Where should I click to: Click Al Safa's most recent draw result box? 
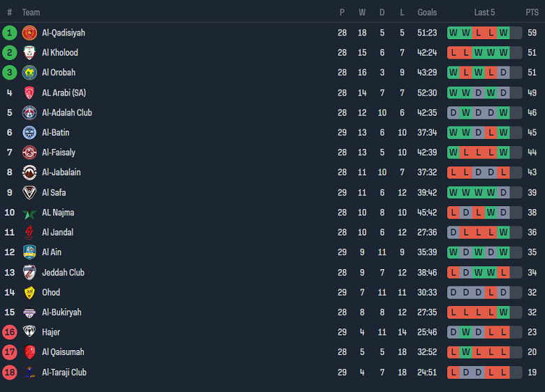pos(503,193)
